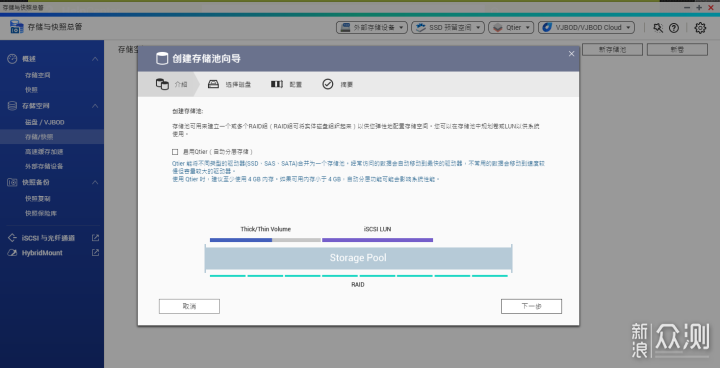Viewport: 720px width, 368px height.
Task: Open the help question mark icon
Action: coord(674,28)
